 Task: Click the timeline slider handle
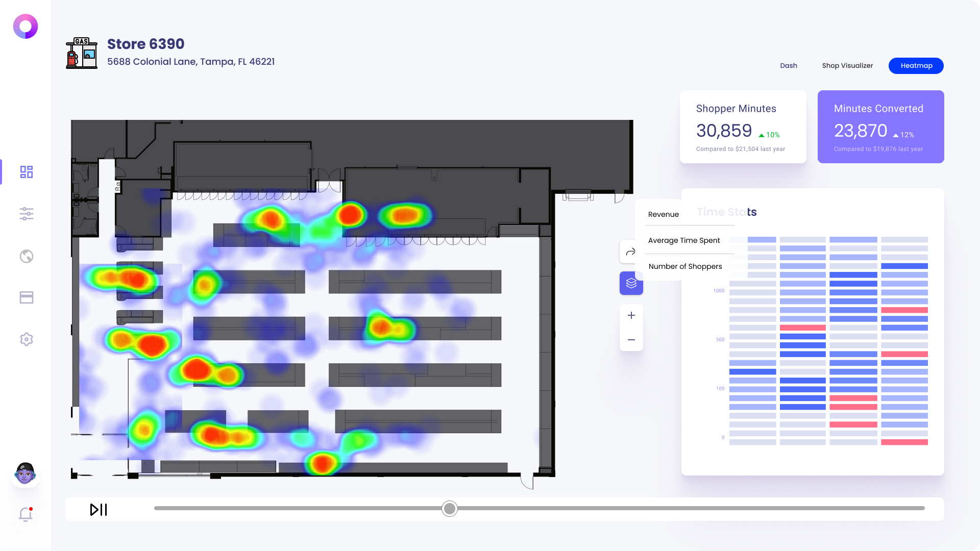[449, 509]
